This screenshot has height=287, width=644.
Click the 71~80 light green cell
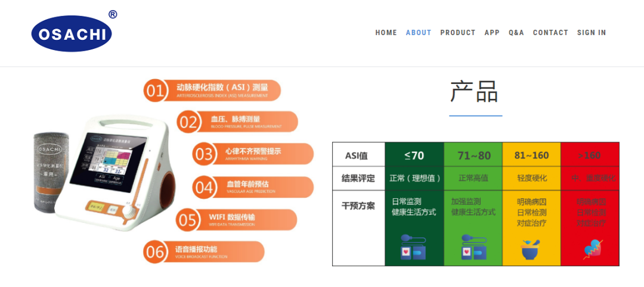pyautogui.click(x=474, y=155)
